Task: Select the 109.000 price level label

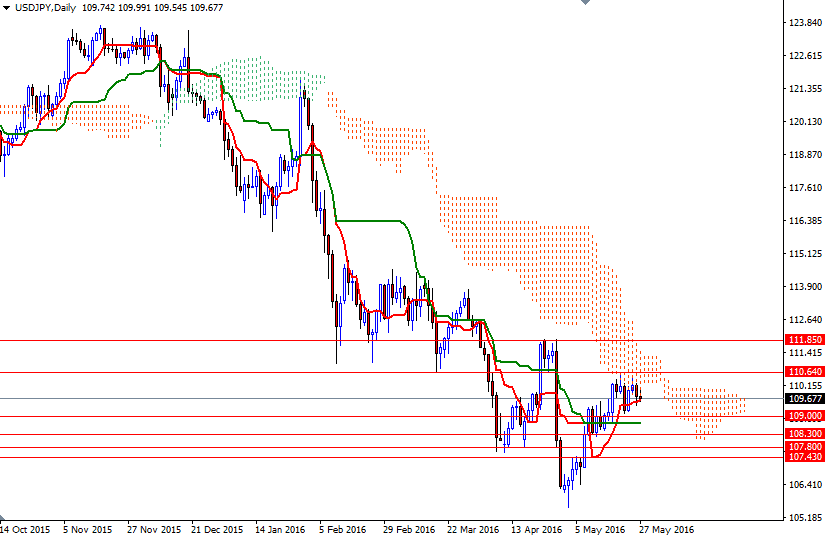Action: pos(804,416)
